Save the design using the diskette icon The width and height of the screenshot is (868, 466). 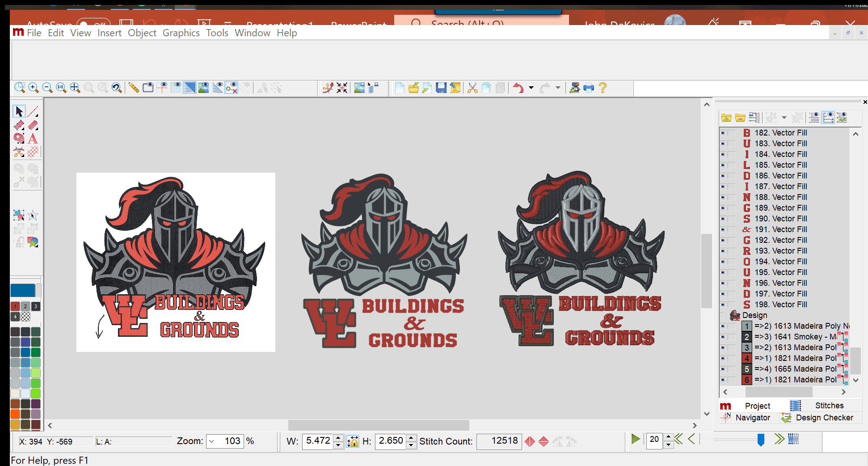coord(441,88)
